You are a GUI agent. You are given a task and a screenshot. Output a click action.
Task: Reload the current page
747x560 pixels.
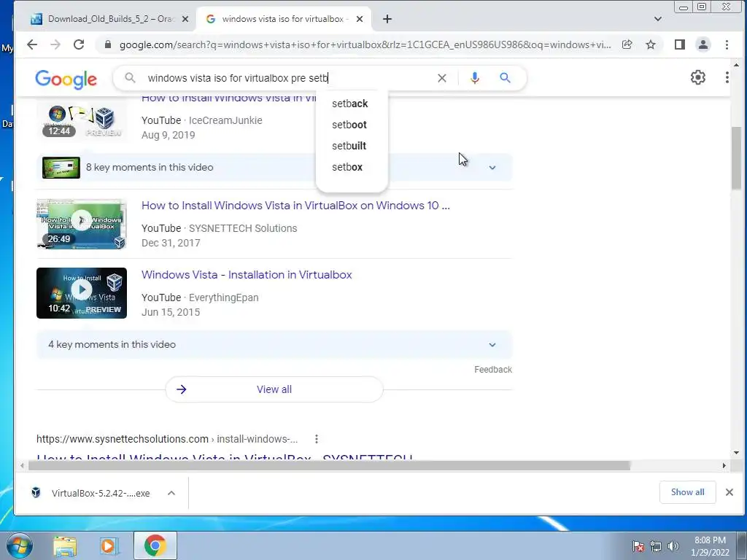(79, 44)
